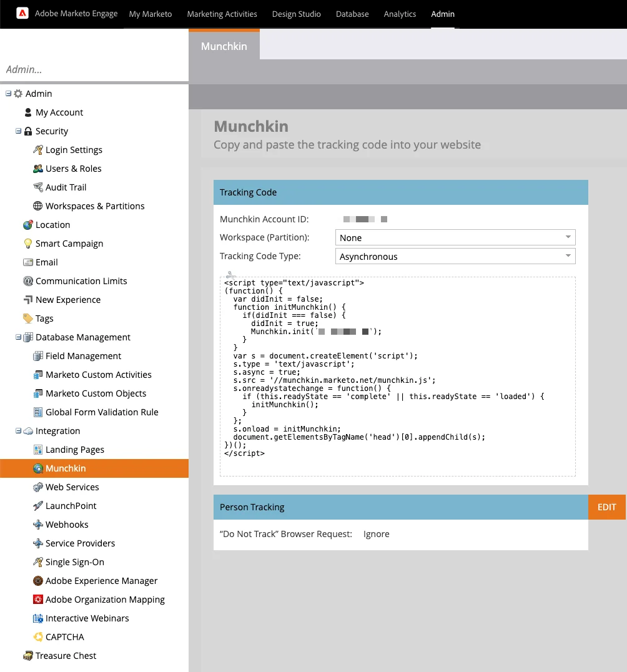Click the Tracking Code section header
Image resolution: width=627 pixels, height=672 pixels.
coord(401,192)
